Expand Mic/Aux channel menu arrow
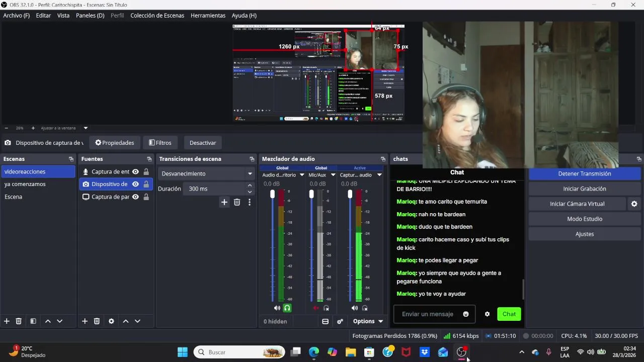Screen dimensions: 644x362 [x=333, y=175]
